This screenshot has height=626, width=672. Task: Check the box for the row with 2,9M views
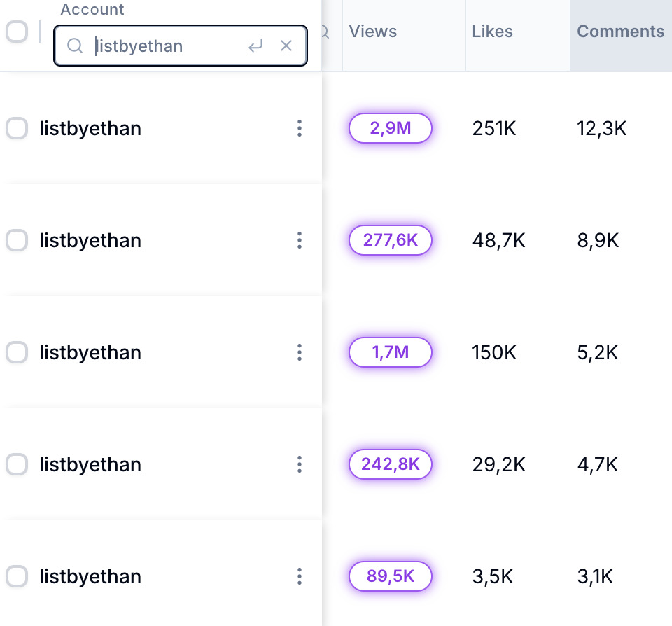tap(17, 128)
